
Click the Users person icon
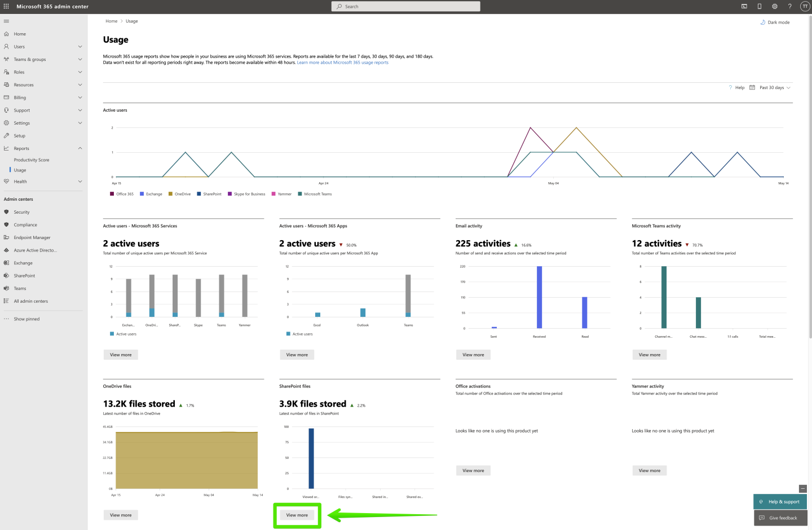(x=6, y=47)
